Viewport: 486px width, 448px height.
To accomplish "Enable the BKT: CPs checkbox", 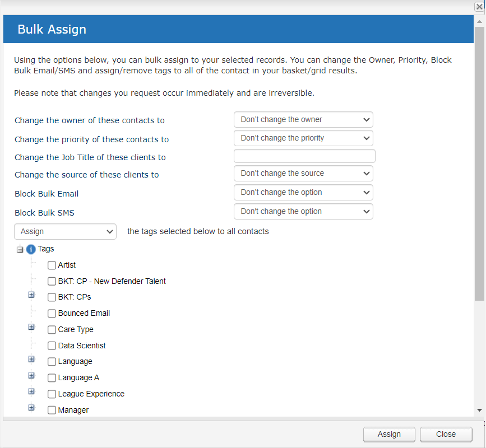I will (52, 297).
